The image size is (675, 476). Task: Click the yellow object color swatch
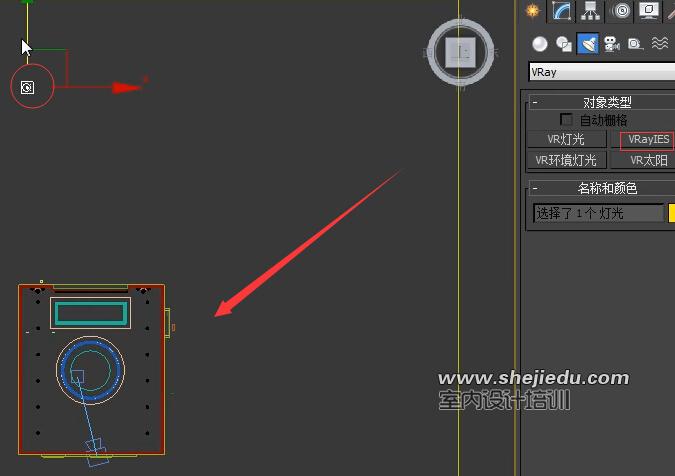pyautogui.click(x=671, y=213)
